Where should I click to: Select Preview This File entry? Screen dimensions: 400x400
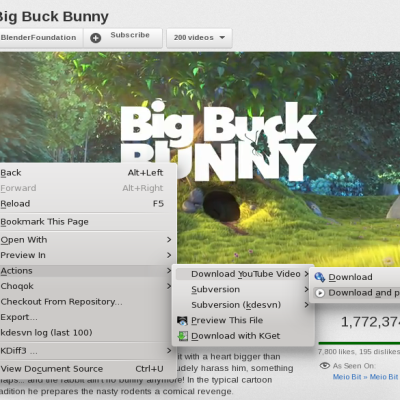coord(243,320)
